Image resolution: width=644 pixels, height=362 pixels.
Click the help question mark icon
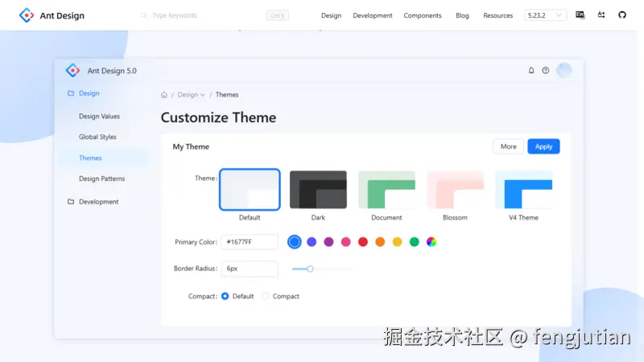[546, 70]
